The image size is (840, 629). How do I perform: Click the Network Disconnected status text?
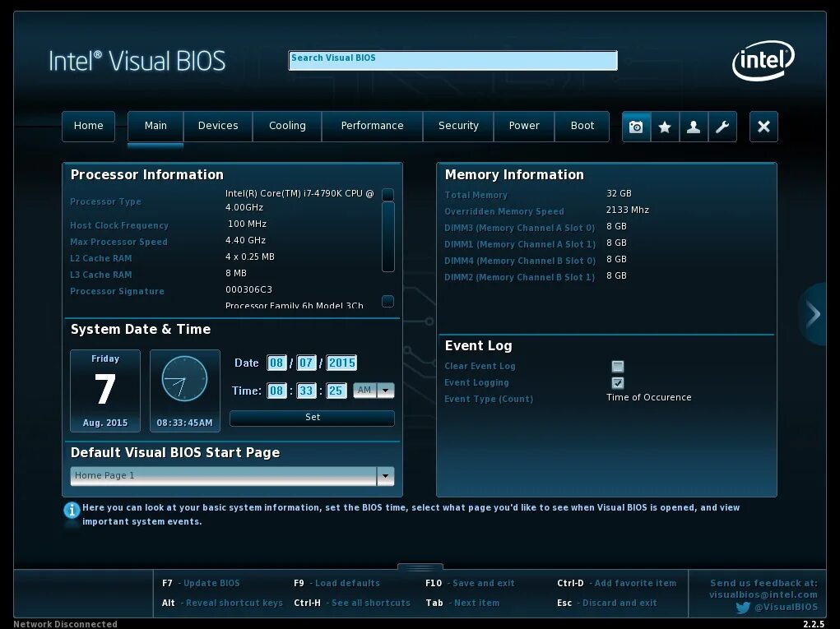coord(65,623)
